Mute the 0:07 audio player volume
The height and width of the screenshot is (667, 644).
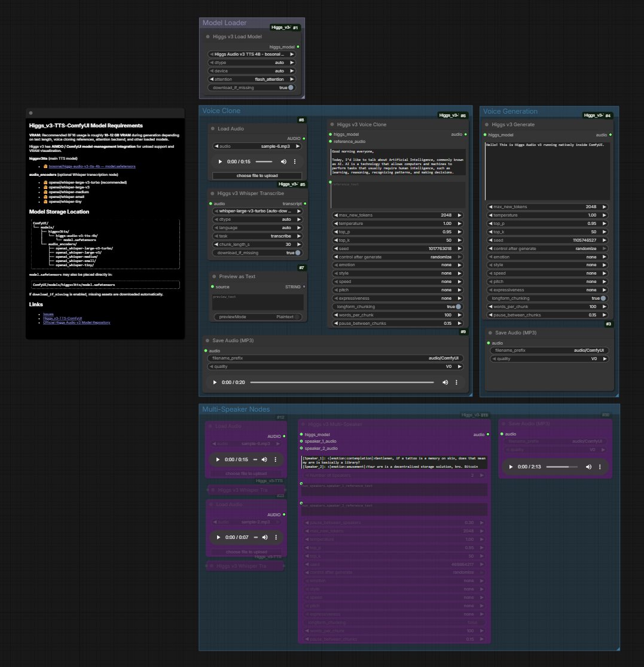[265, 537]
